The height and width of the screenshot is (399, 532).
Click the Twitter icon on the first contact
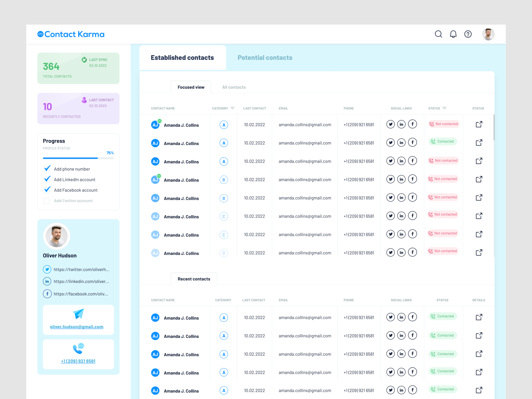click(x=390, y=124)
